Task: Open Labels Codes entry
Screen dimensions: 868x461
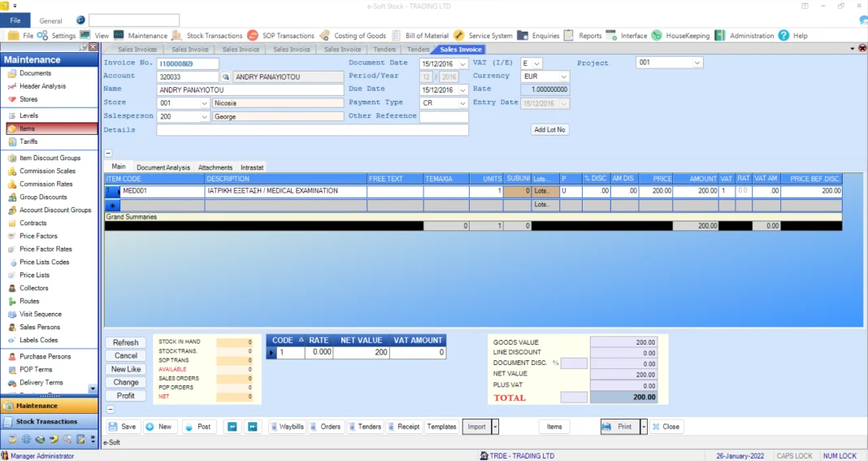Action: click(x=39, y=340)
